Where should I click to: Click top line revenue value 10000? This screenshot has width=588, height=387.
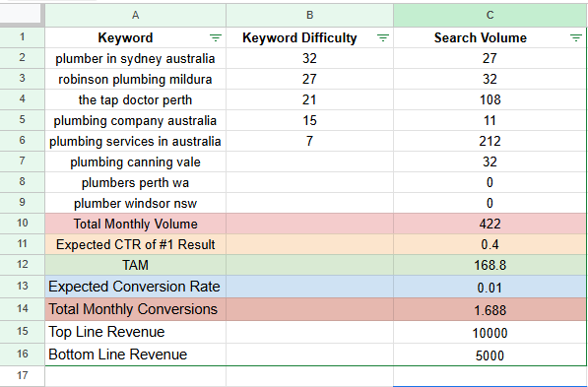coord(490,332)
